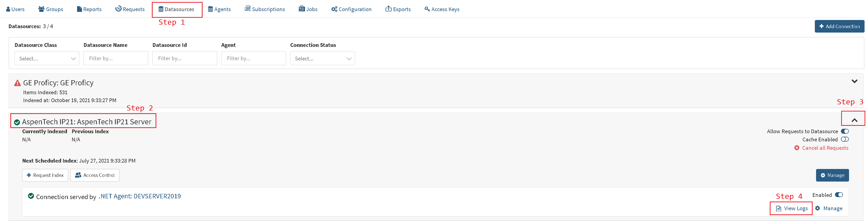Click the connection served green check icon

(x=31, y=196)
